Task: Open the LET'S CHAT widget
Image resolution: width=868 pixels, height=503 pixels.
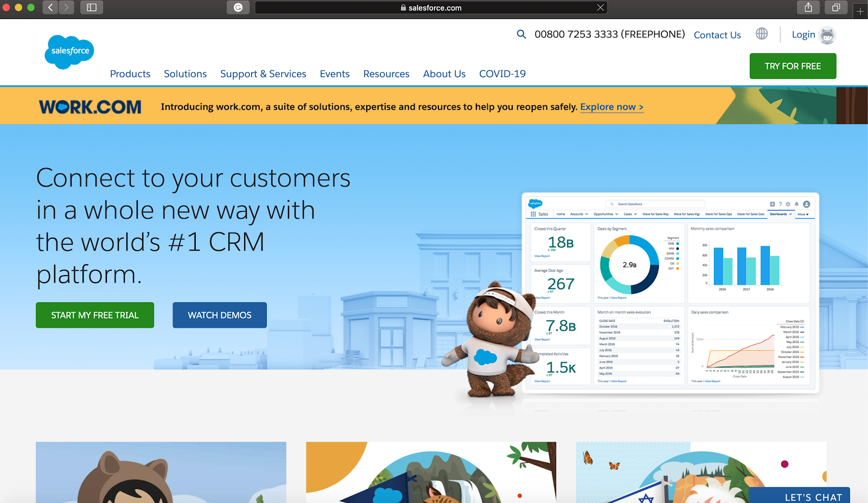Action: click(799, 495)
